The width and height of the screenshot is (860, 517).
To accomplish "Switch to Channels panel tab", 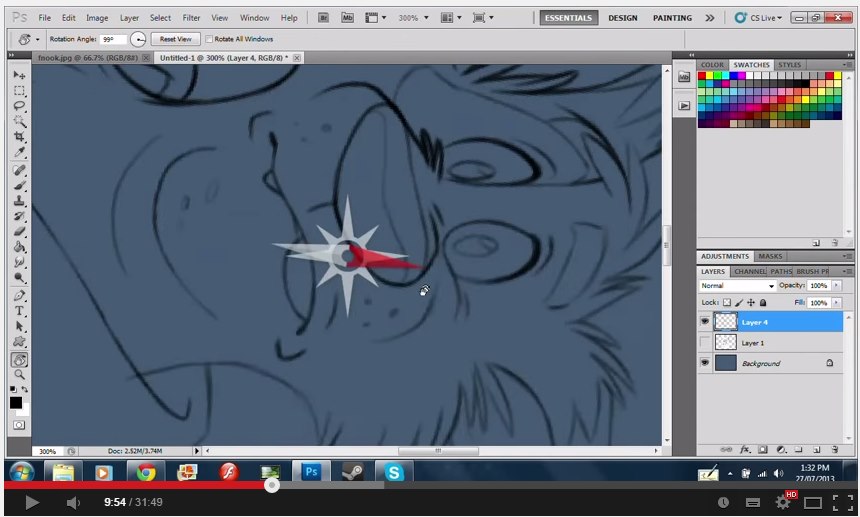I will [x=750, y=271].
